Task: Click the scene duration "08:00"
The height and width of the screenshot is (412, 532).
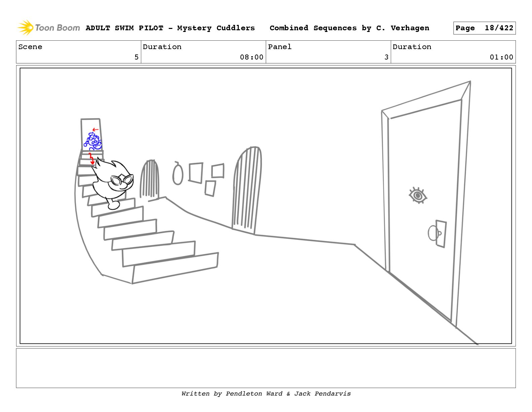Action: [252, 57]
